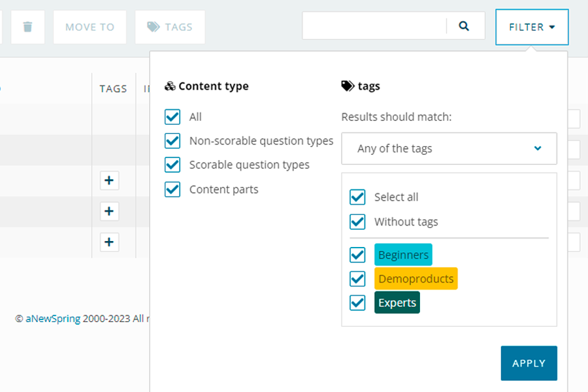Uncheck the Select all tags checkbox
The image size is (588, 392).
[357, 197]
